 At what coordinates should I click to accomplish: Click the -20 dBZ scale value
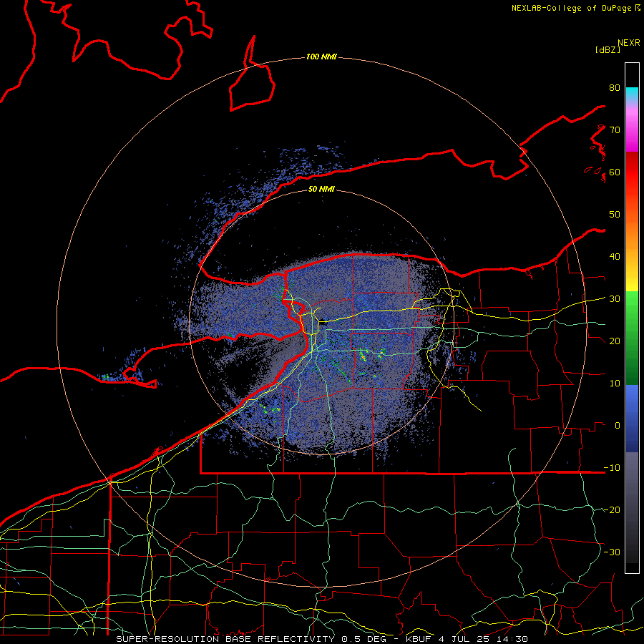[612, 510]
